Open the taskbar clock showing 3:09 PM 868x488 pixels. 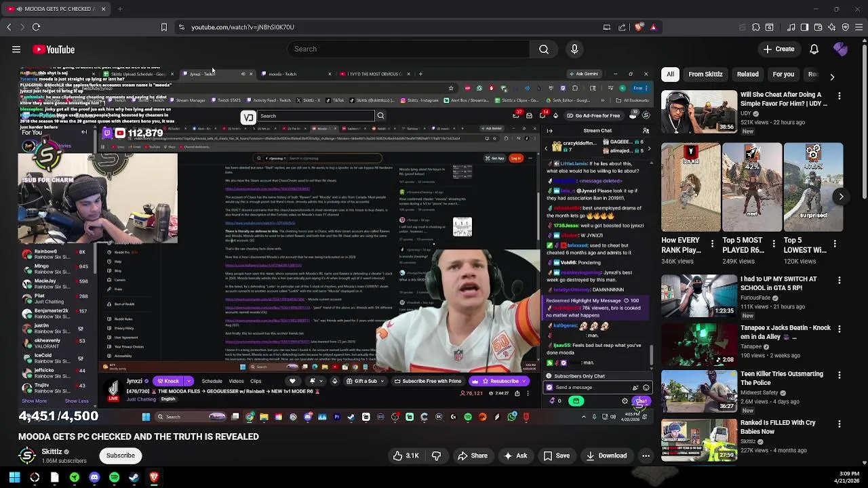point(848,477)
